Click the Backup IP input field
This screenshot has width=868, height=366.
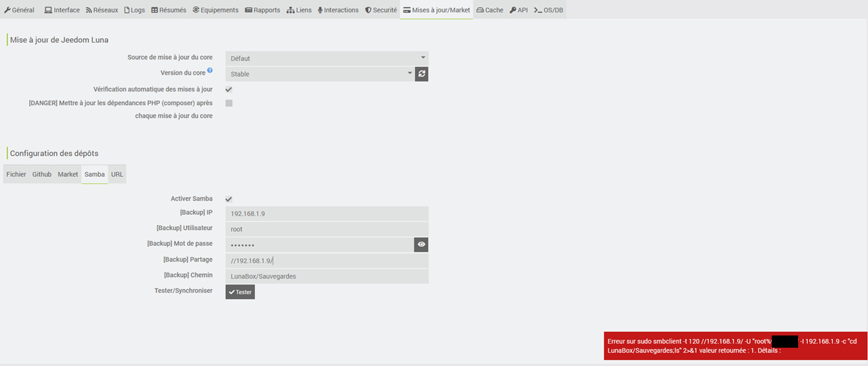point(327,213)
